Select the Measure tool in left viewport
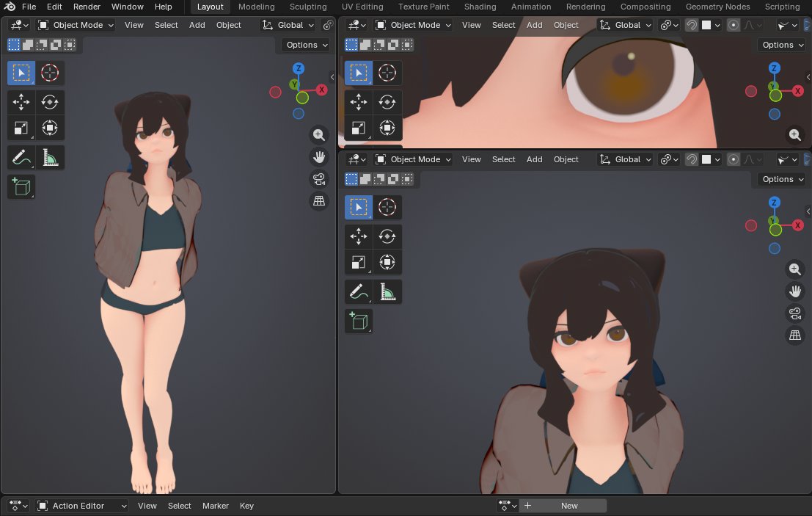 point(50,157)
